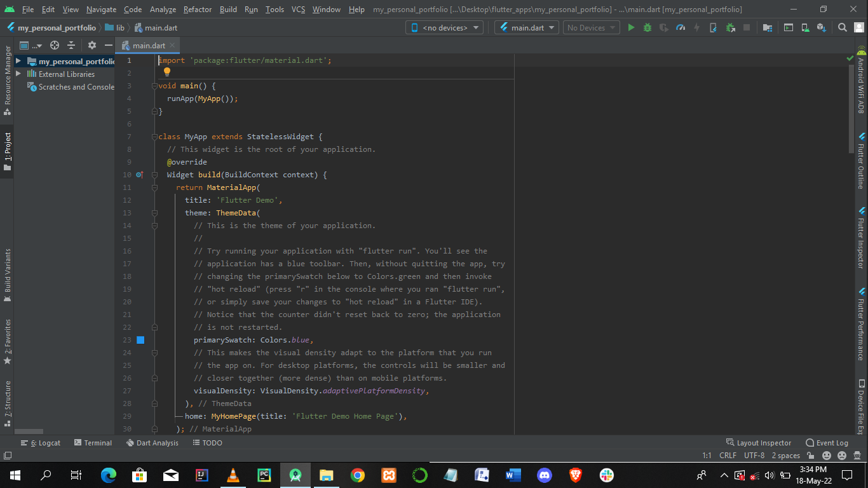The image size is (868, 488).
Task: Open the Tools menu
Action: (x=275, y=10)
